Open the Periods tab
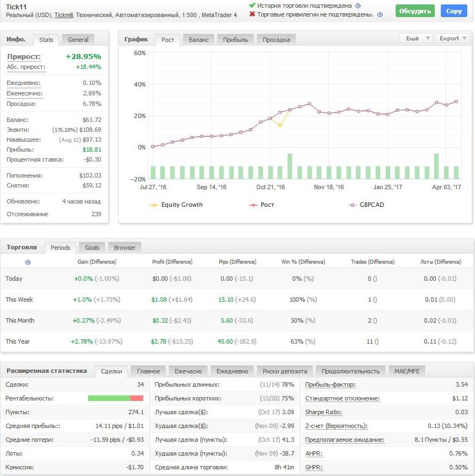 tap(61, 248)
